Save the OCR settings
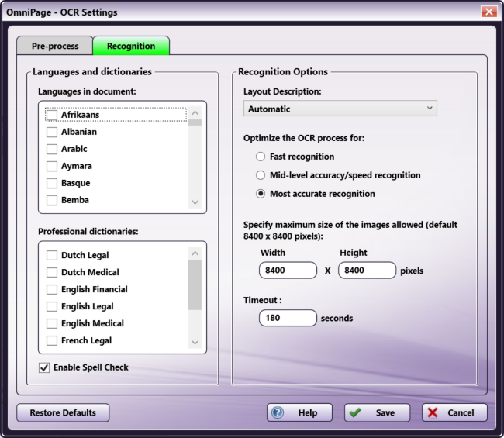 [378, 412]
